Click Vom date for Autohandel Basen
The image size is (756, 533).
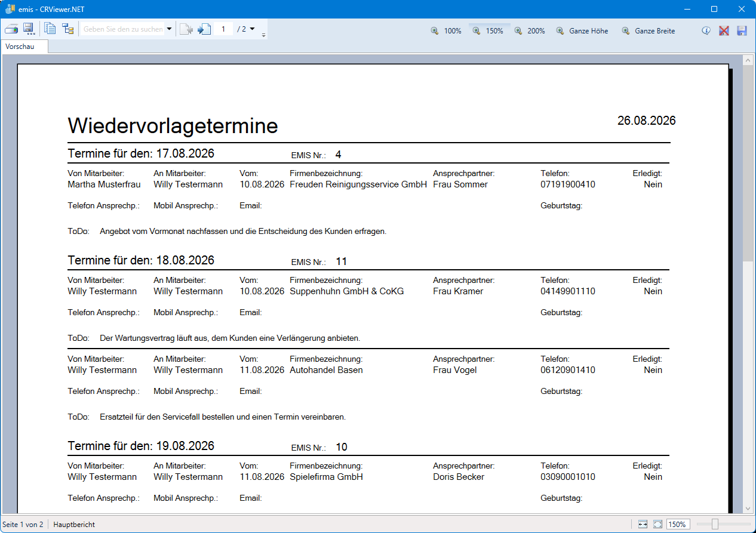[262, 370]
